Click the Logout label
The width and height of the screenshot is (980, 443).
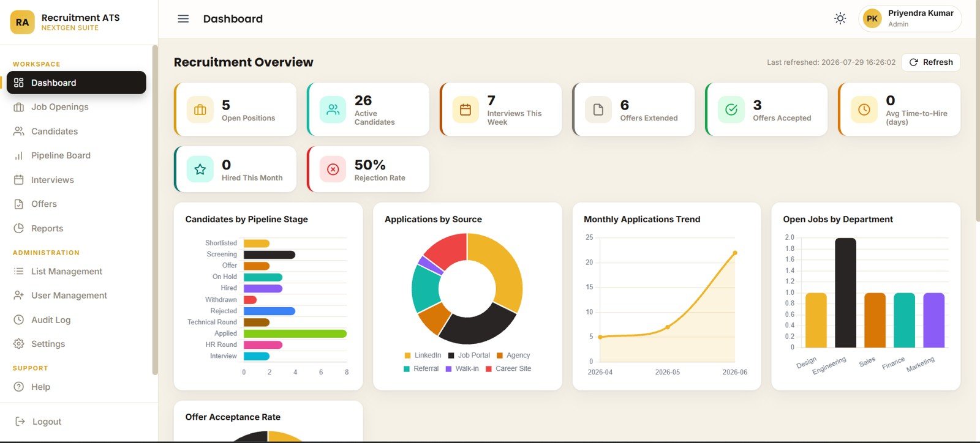(x=47, y=422)
